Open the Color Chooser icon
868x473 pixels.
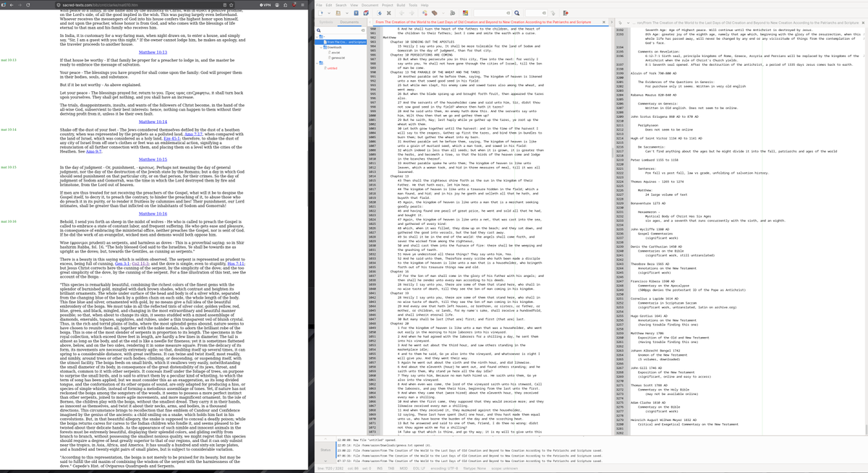tap(465, 12)
